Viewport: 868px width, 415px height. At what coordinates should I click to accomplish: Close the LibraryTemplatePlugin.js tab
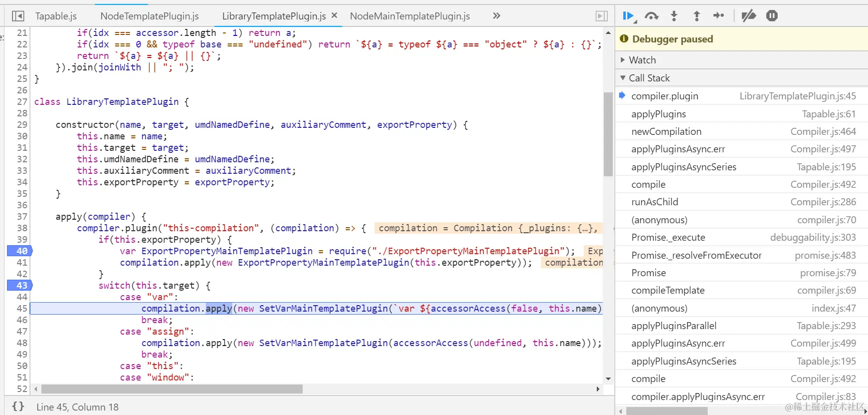[335, 15]
